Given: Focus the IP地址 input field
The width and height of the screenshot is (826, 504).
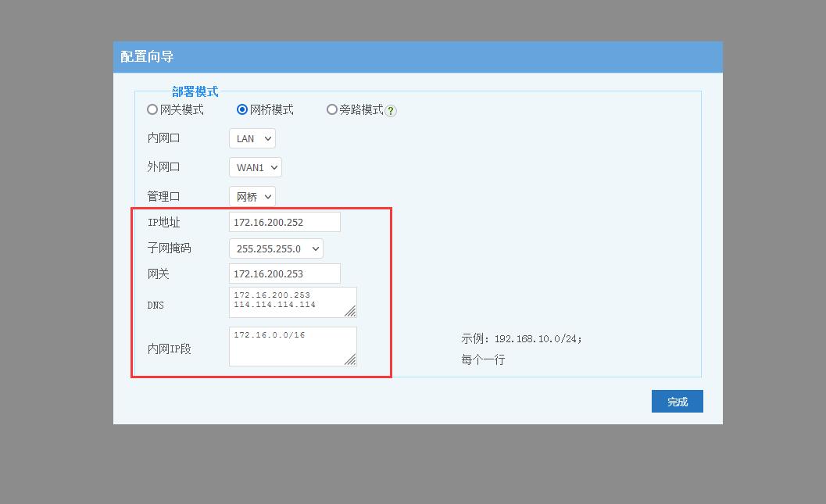Looking at the screenshot, I should [x=284, y=222].
